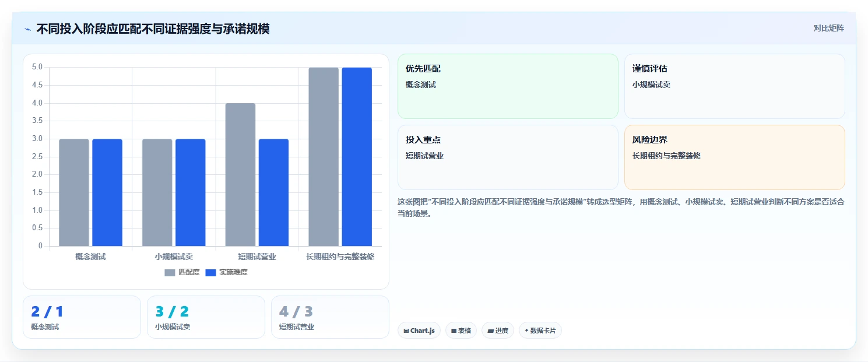The height and width of the screenshot is (362, 868).
Task: Click the blue 实施难度 legend swatch
Action: click(x=210, y=273)
